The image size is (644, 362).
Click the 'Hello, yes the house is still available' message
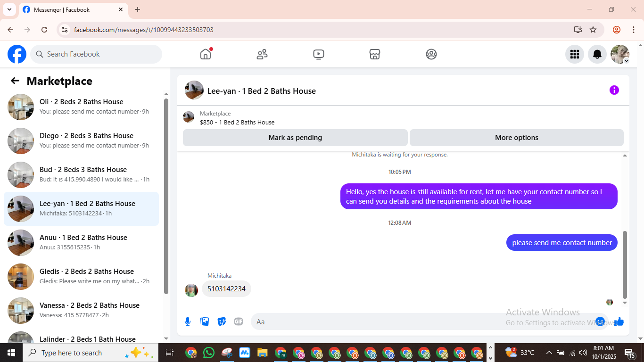[479, 196]
